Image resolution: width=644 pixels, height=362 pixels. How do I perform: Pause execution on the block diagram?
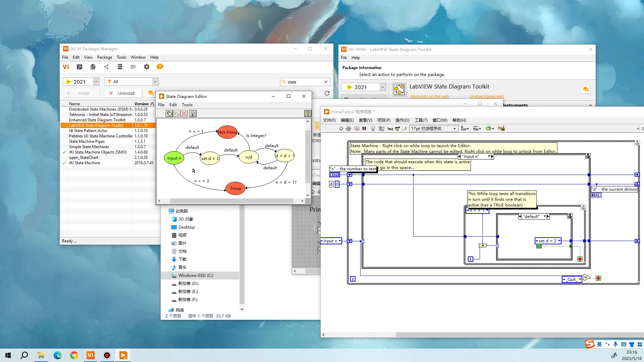364,128
